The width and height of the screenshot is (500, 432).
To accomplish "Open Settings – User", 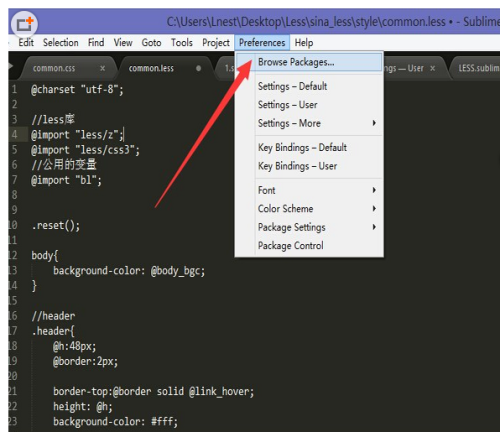I will [309, 105].
